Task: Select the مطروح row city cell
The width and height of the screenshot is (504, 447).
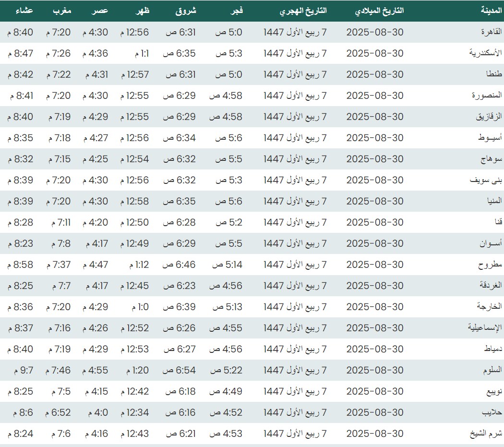Action: point(490,265)
